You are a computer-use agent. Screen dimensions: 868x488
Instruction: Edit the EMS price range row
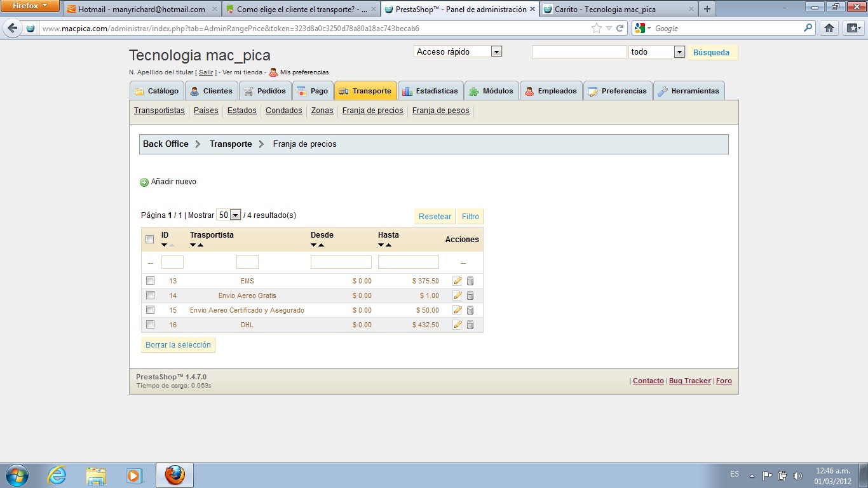[x=457, y=281]
